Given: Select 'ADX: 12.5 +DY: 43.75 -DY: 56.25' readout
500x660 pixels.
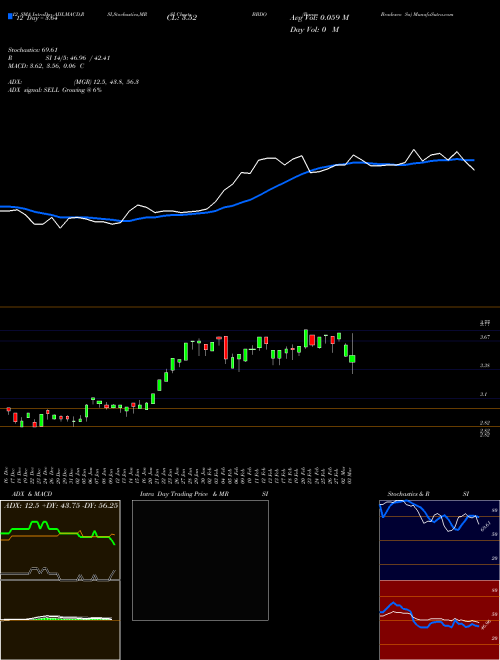Looking at the screenshot, I should [61, 506].
